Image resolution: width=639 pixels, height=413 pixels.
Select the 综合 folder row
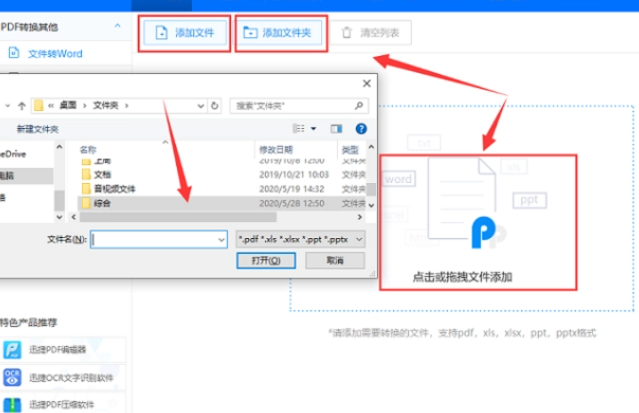(x=221, y=203)
